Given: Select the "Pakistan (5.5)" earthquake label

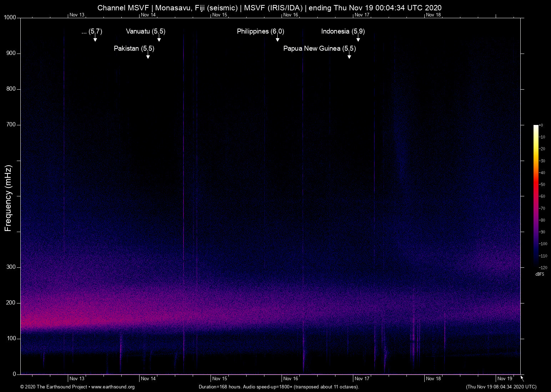Looking at the screenshot, I should coord(134,49).
